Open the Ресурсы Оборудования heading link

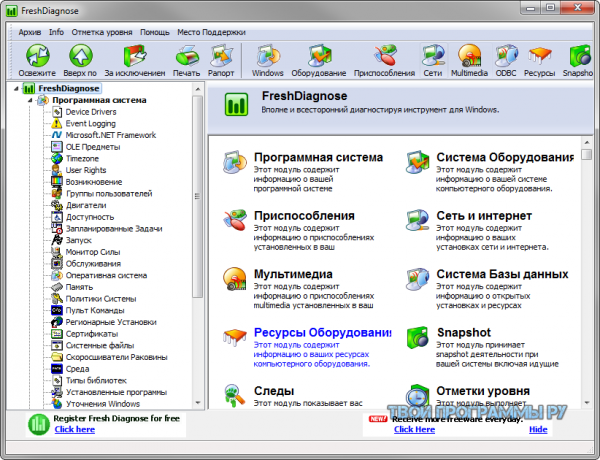323,332
